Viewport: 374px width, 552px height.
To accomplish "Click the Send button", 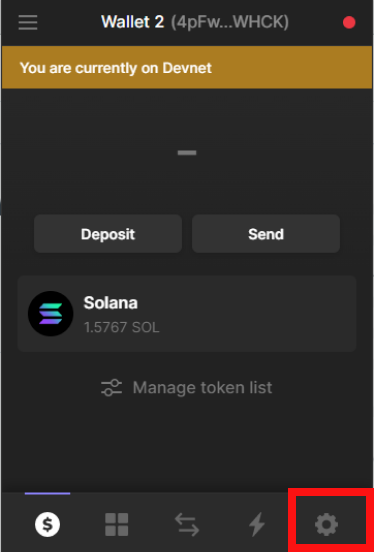I will pos(266,234).
